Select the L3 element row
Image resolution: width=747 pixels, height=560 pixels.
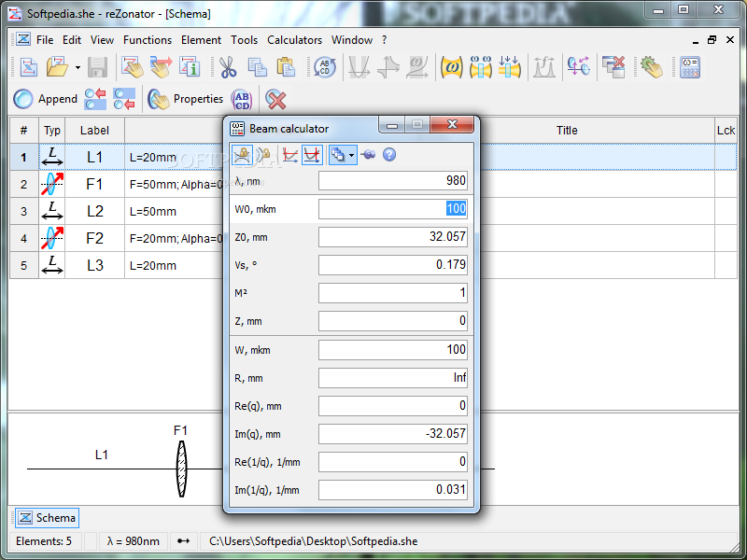tap(117, 265)
